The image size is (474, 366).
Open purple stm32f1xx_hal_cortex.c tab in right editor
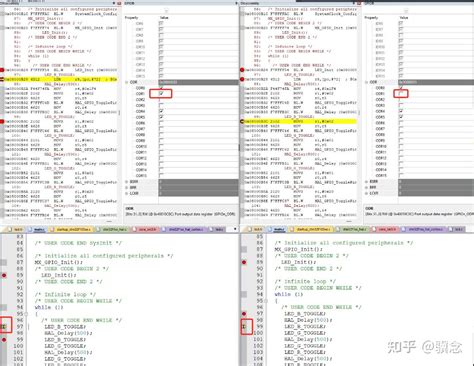tap(424, 229)
